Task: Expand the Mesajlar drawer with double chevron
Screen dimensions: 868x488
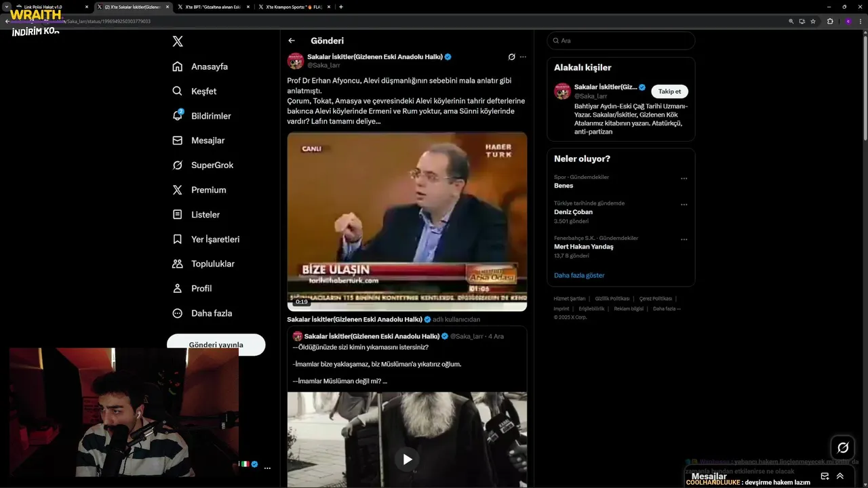Action: click(840, 476)
